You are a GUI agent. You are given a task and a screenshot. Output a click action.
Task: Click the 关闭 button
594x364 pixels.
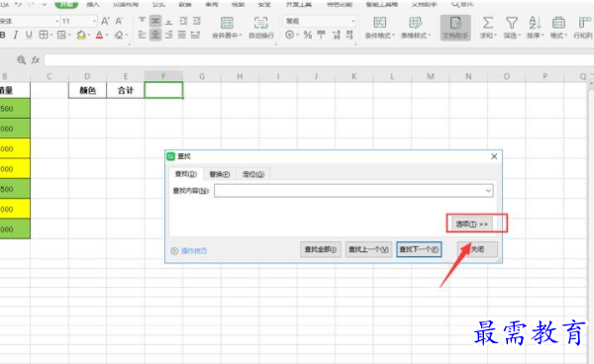tap(477, 249)
